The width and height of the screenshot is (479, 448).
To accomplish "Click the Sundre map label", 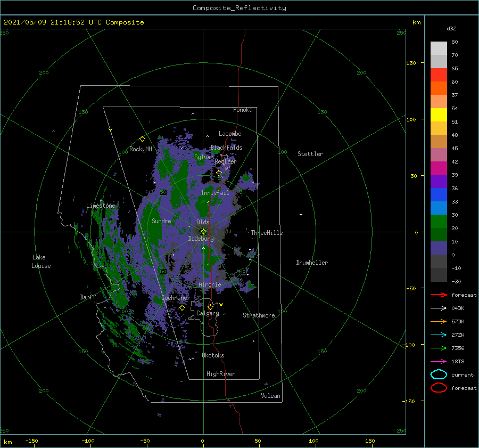I will coord(161,221).
